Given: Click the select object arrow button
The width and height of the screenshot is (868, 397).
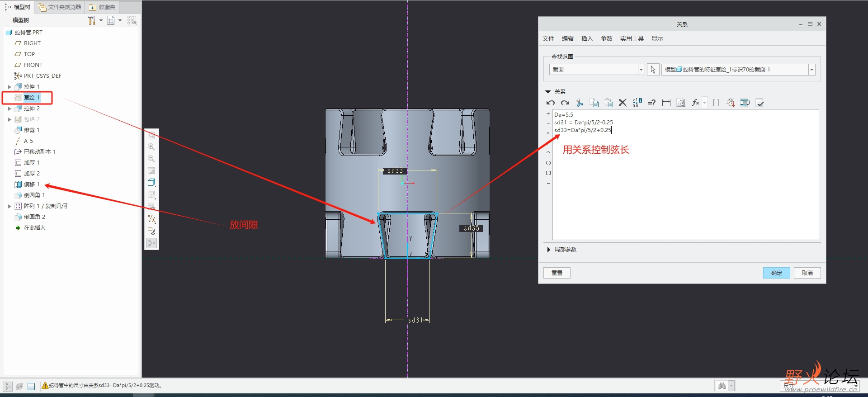Looking at the screenshot, I should click(653, 69).
